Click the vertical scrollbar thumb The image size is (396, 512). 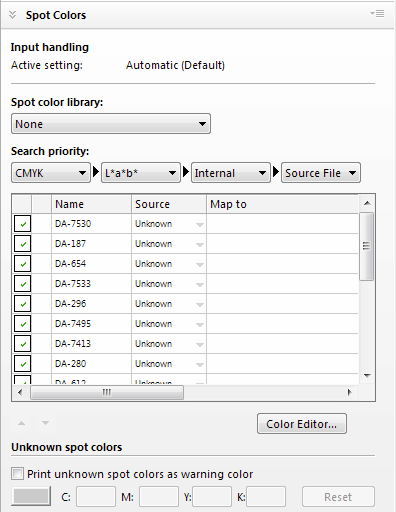(x=366, y=246)
